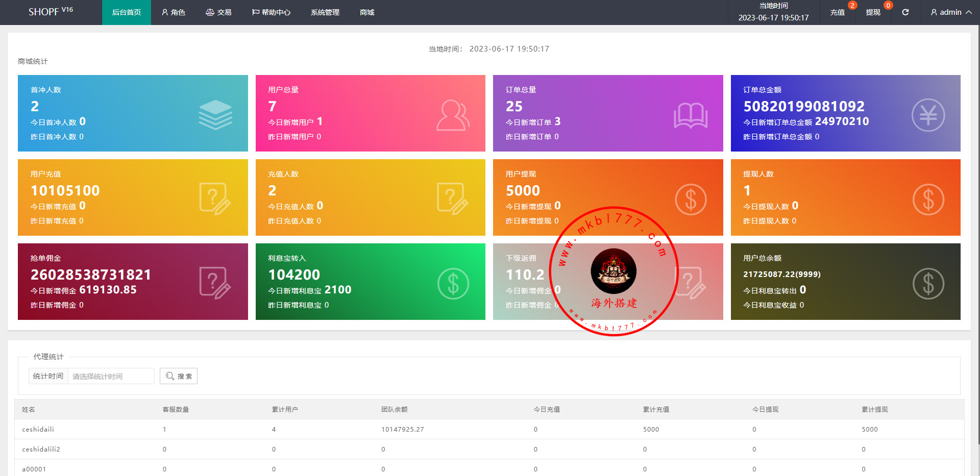Click the 抢单佣金 value 26028538731821
980x476 pixels.
[x=91, y=274]
